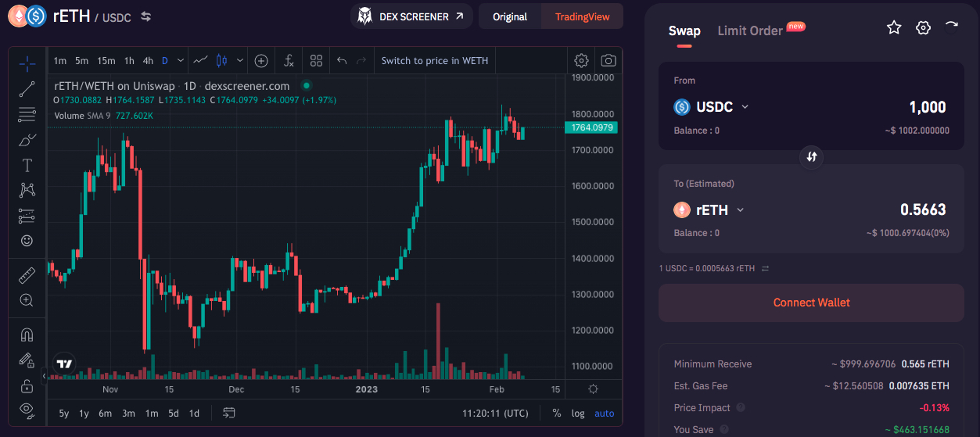Select the crosshair cursor tool

27,63
